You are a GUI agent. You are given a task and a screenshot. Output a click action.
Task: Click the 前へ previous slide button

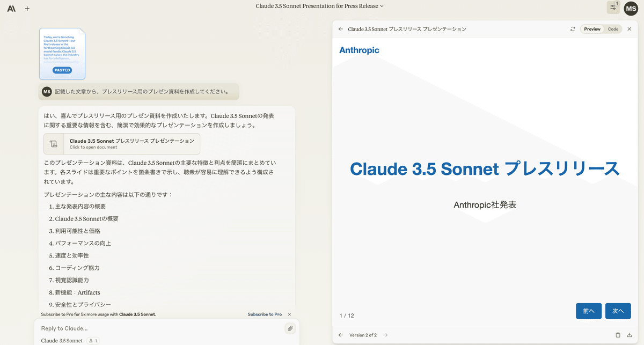pos(589,311)
